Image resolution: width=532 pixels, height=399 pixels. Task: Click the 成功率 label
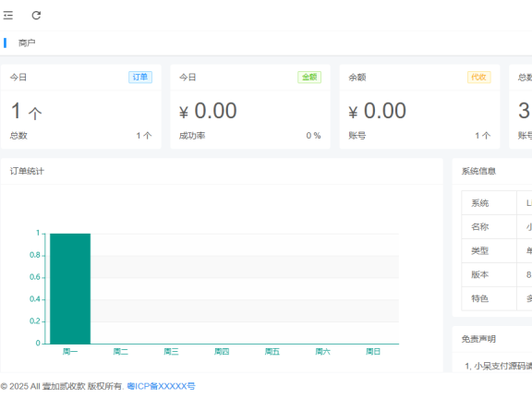[192, 136]
